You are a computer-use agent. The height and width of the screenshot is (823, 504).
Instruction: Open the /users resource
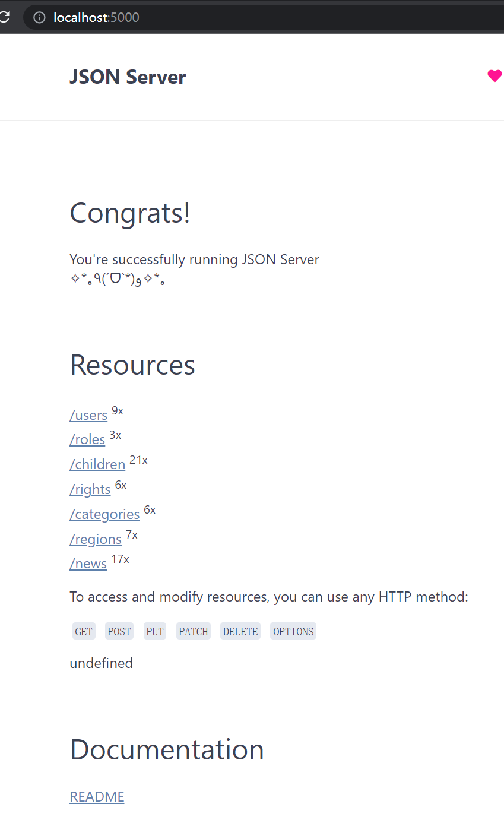88,415
